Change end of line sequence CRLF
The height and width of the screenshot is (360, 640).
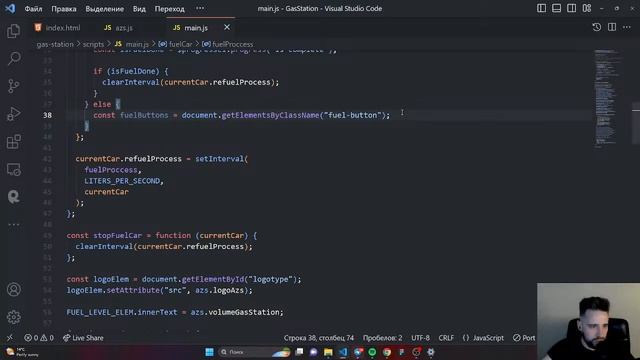tap(446, 338)
